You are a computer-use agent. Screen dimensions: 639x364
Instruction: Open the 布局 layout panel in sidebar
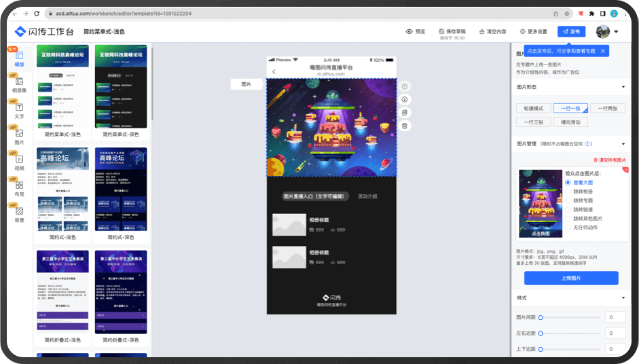coord(19,189)
